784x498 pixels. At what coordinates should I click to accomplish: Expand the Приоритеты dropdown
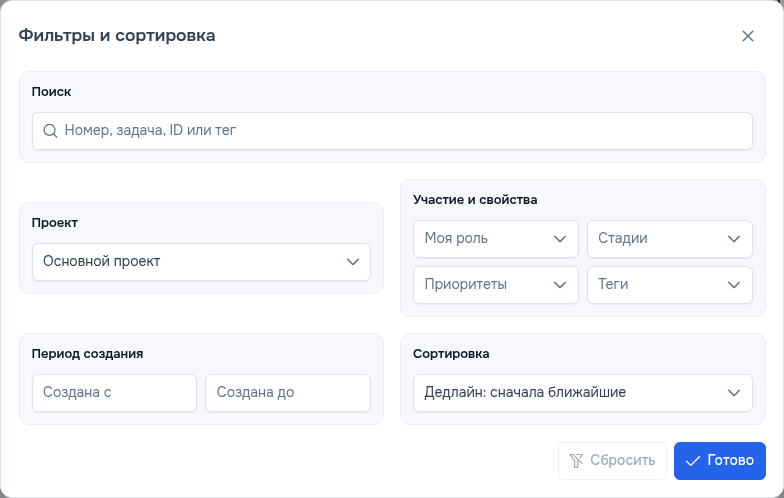[x=496, y=285]
